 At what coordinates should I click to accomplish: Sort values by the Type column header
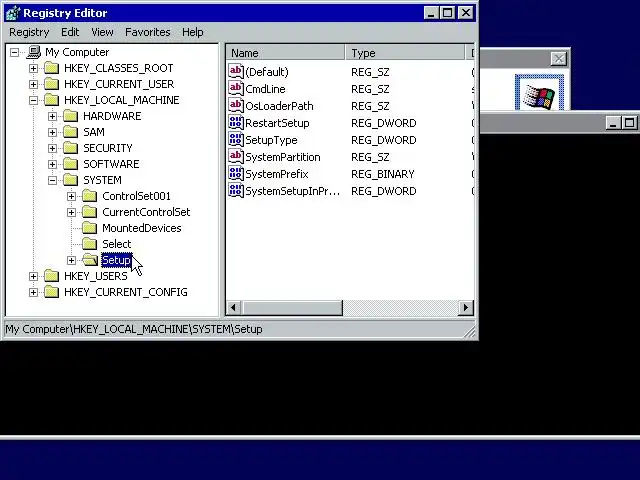click(x=405, y=53)
